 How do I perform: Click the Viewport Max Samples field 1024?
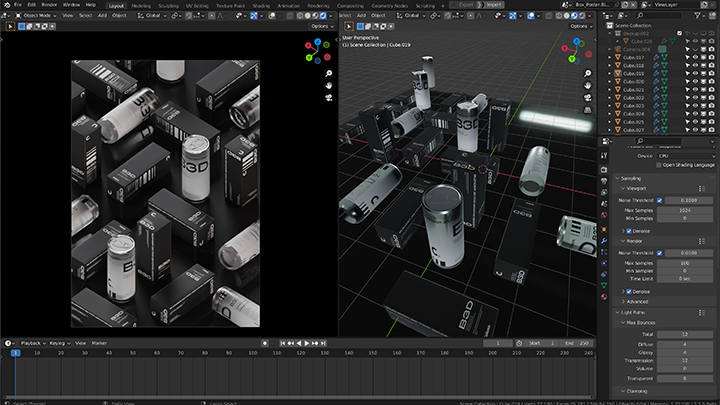[x=685, y=210]
